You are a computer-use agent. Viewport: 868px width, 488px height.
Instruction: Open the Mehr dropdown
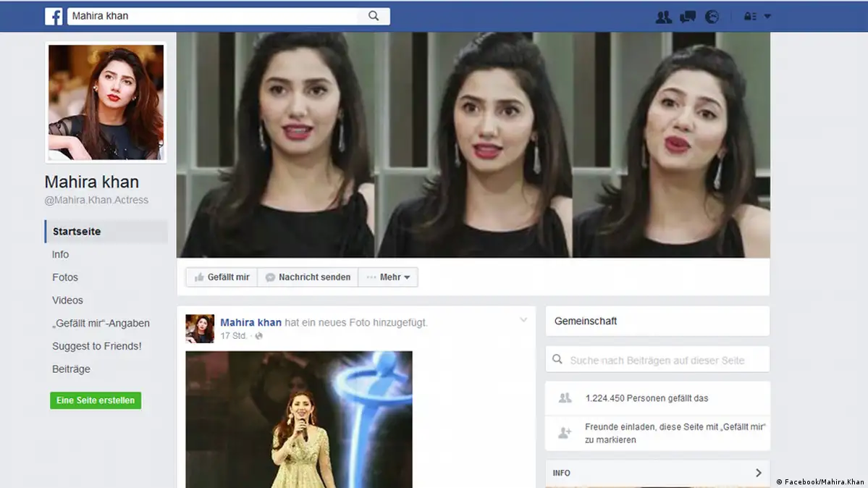[x=388, y=277]
